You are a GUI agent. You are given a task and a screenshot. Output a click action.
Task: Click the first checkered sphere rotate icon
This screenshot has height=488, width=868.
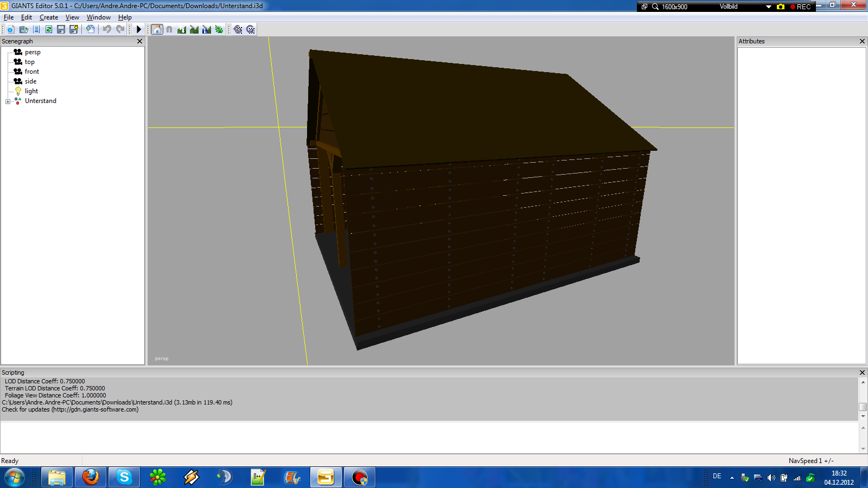pos(238,29)
